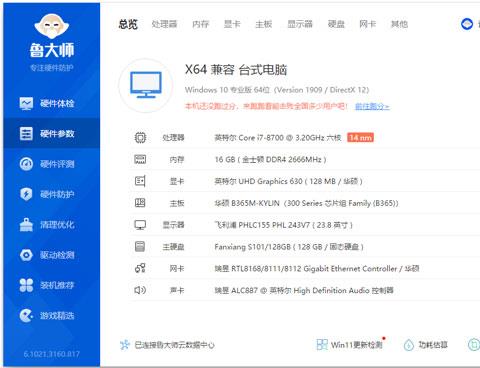Click the 驱动检测 hexagon icon

(x=26, y=255)
